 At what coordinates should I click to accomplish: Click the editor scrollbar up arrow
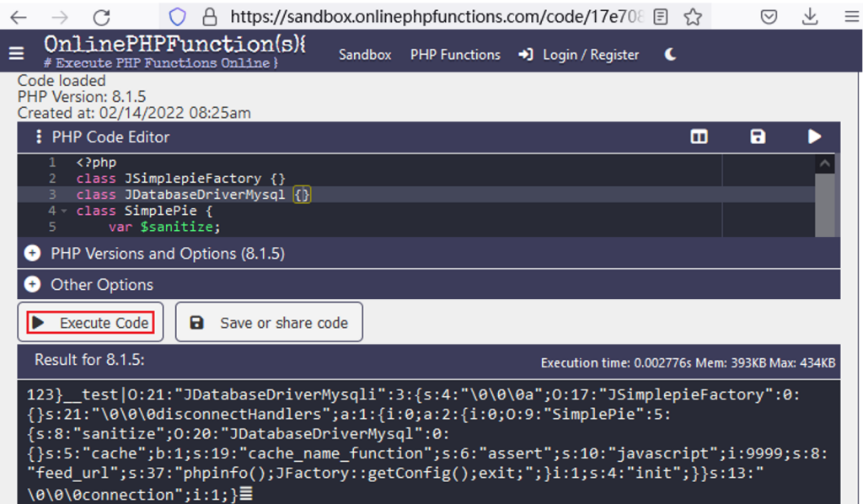[824, 164]
